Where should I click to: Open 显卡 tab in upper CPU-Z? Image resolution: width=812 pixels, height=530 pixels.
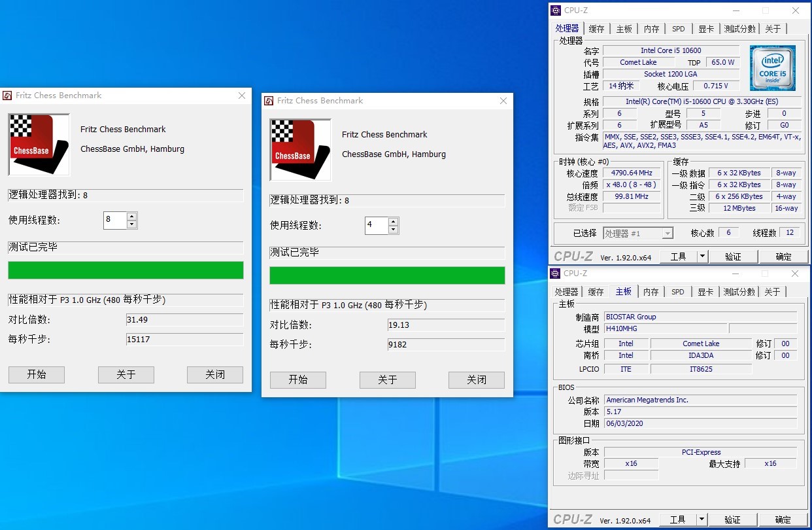[x=706, y=29]
